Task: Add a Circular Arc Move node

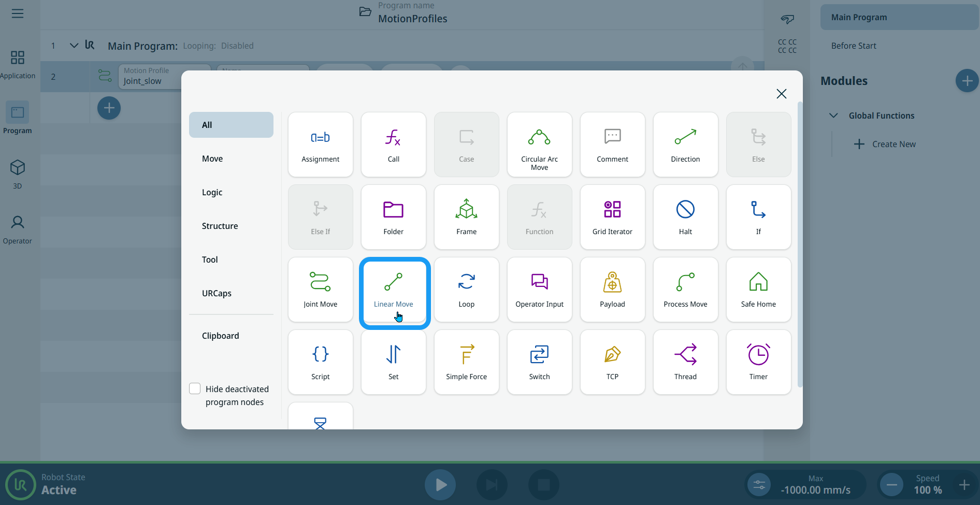Action: point(539,145)
